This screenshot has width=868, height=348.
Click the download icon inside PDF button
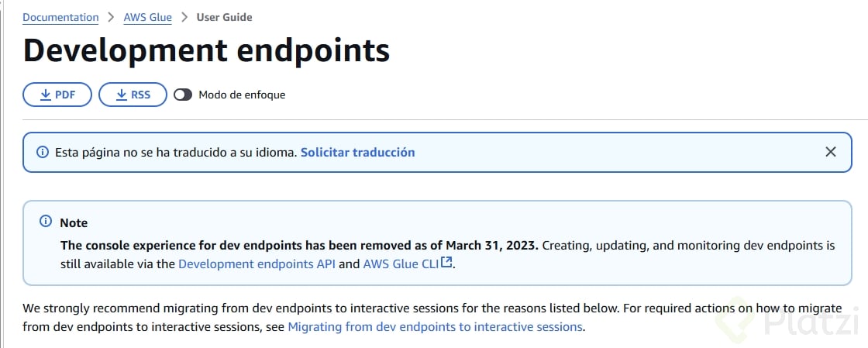coord(43,95)
